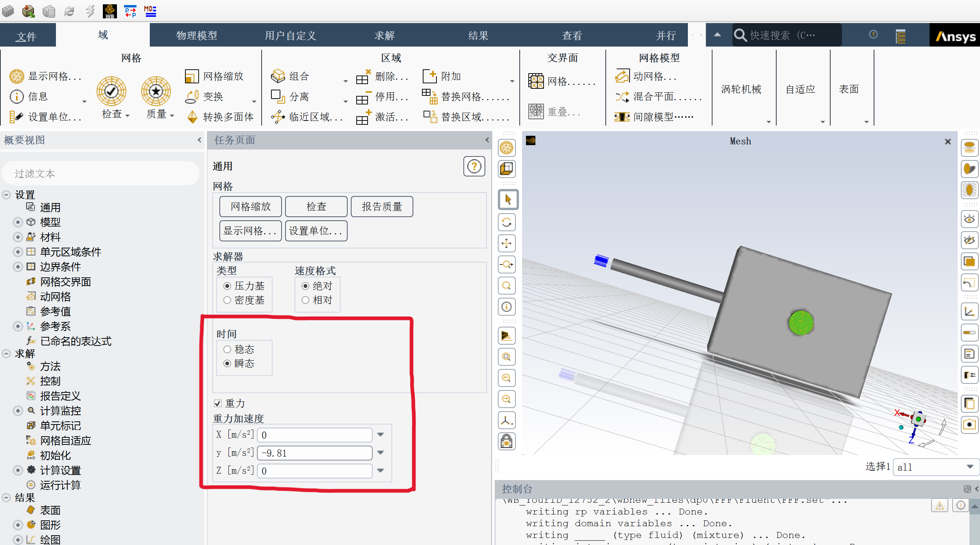Expand the 模型 tree node
Viewport: 980px width, 545px height.
coord(18,222)
